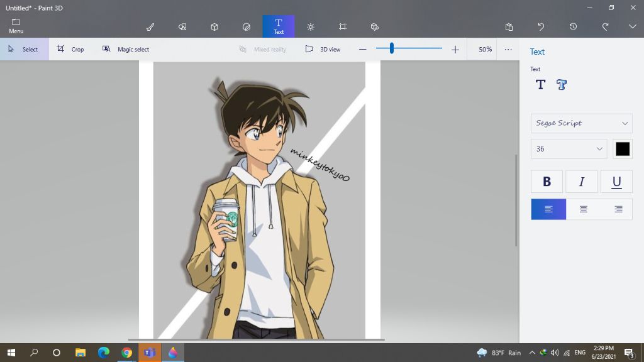
Task: Open the weather 83°F Rain widget
Action: click(x=499, y=353)
